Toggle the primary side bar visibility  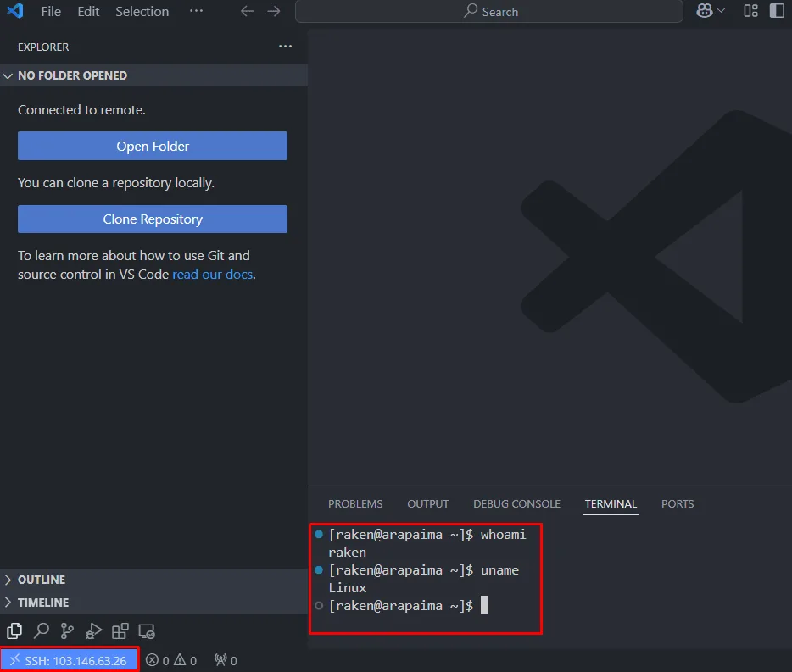click(777, 11)
